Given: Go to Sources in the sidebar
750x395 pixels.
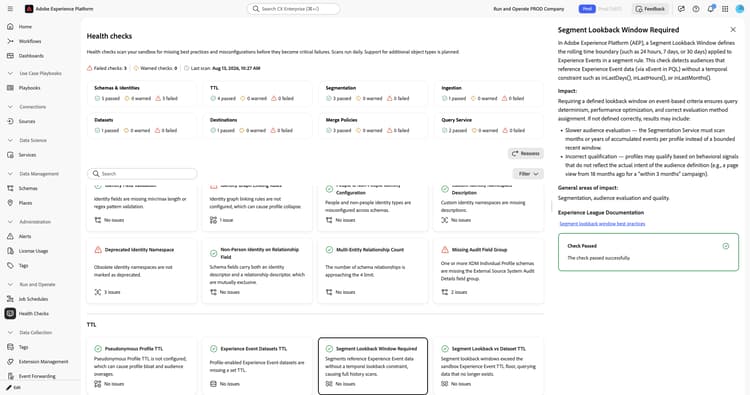Looking at the screenshot, I should [x=27, y=121].
